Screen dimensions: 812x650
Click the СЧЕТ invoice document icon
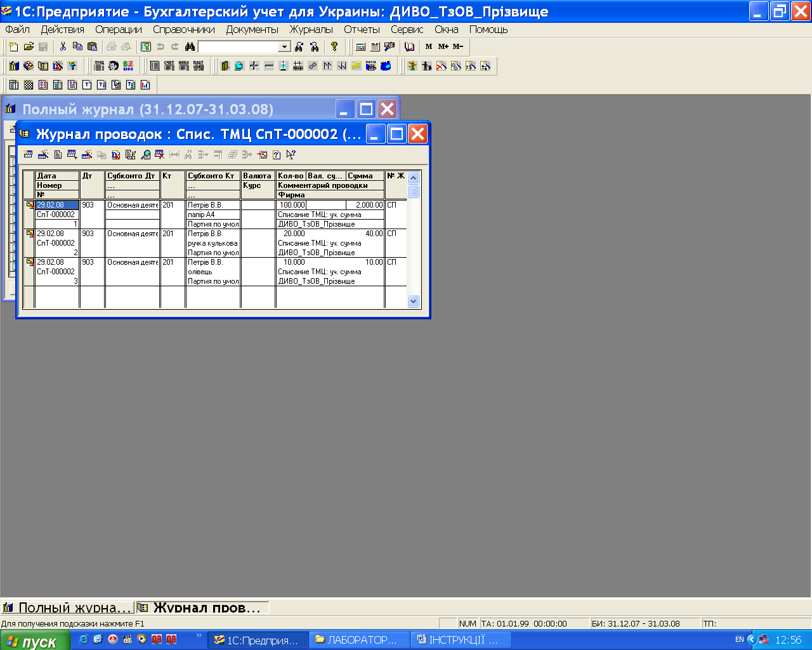click(x=169, y=65)
